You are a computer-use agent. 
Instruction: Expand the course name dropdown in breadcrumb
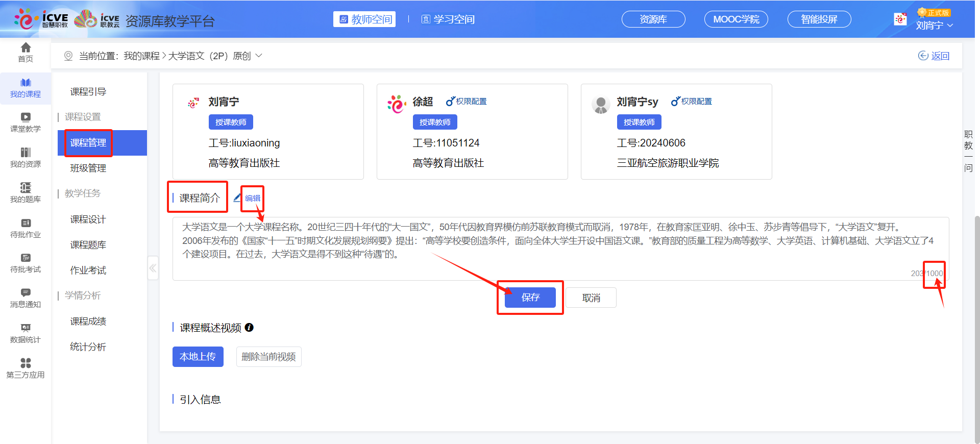259,56
